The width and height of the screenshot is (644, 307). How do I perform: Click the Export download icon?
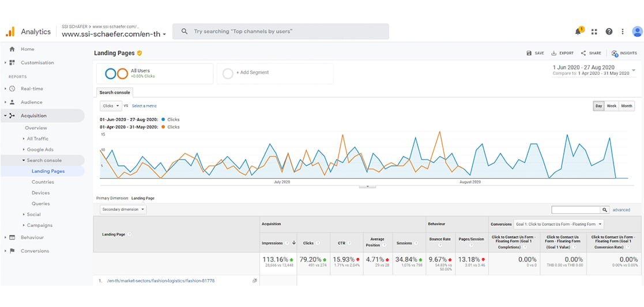(553, 53)
